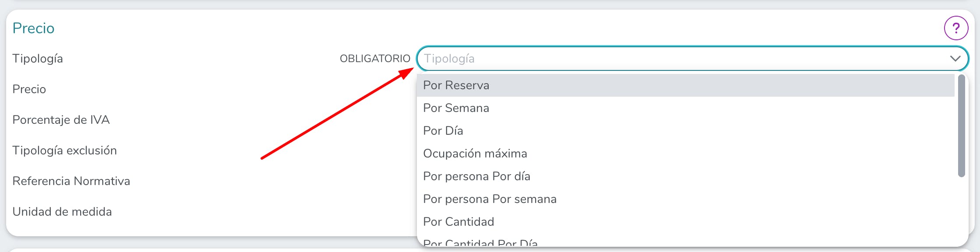
Task: Pick Por Cantidad from the options
Action: click(x=686, y=222)
